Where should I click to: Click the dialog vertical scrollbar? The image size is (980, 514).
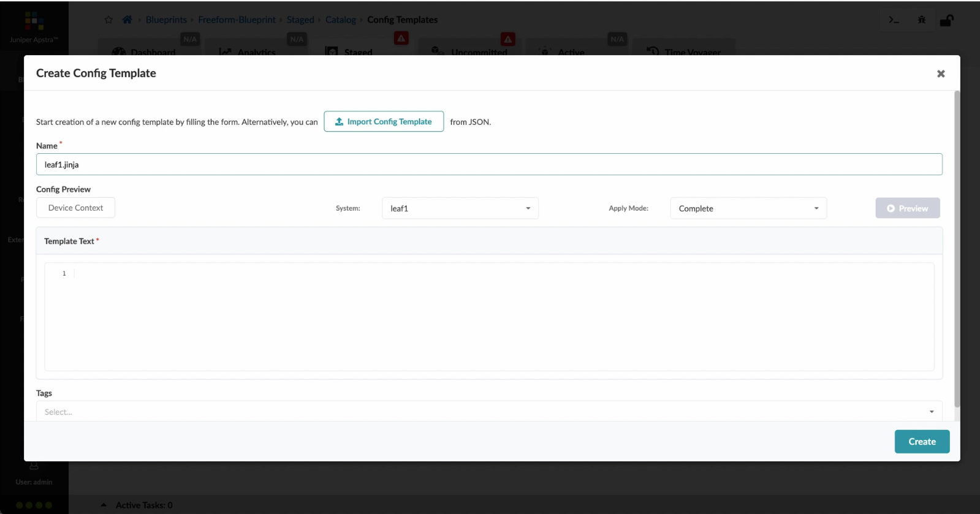(957, 249)
